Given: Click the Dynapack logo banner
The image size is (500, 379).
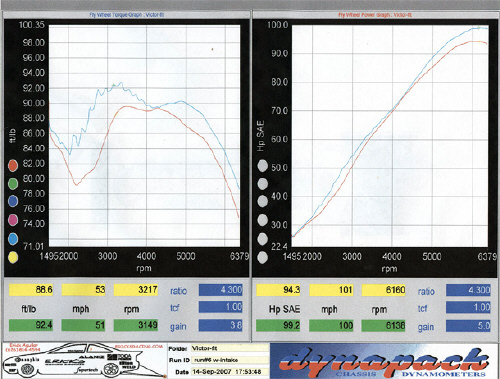Looking at the screenshot, I should 383,361.
